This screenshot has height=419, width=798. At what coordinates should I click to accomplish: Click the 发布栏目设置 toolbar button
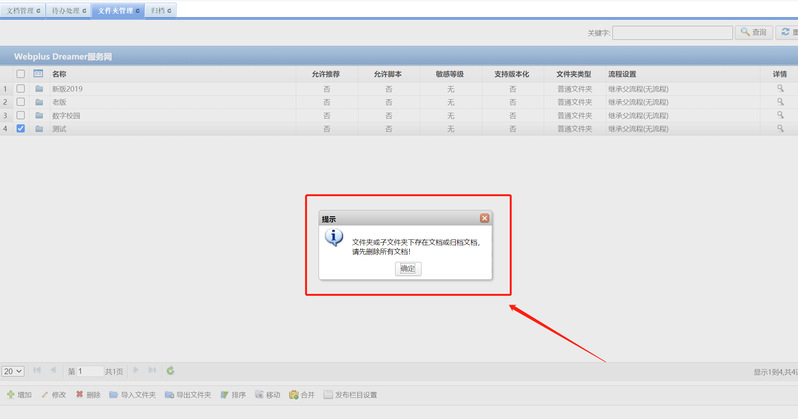pyautogui.click(x=350, y=395)
